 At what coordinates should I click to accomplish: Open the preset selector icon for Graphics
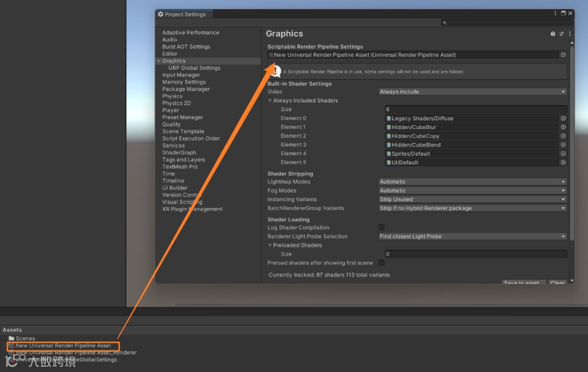point(561,34)
